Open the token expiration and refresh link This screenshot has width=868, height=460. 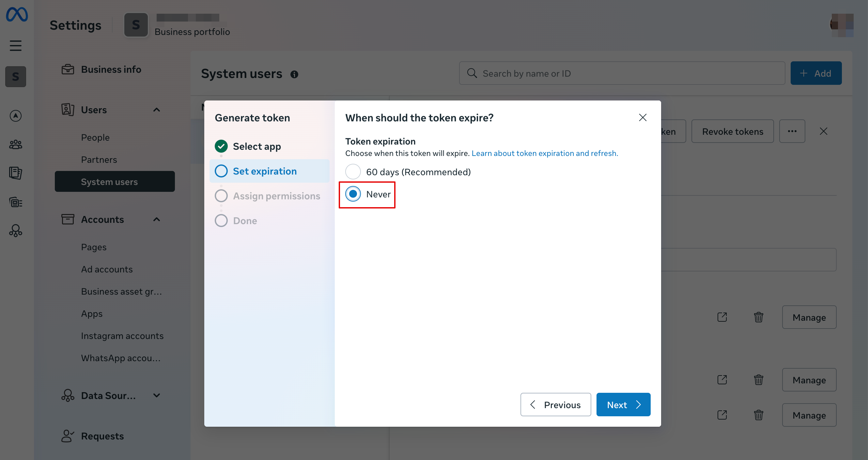(x=545, y=153)
